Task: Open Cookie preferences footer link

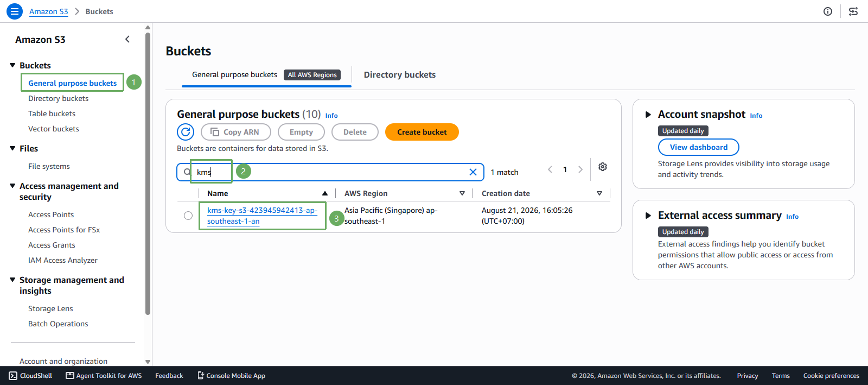Action: tap(831, 376)
